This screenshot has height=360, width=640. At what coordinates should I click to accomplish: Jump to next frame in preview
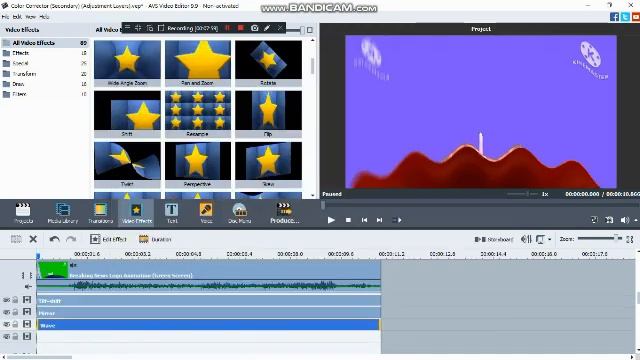point(380,220)
